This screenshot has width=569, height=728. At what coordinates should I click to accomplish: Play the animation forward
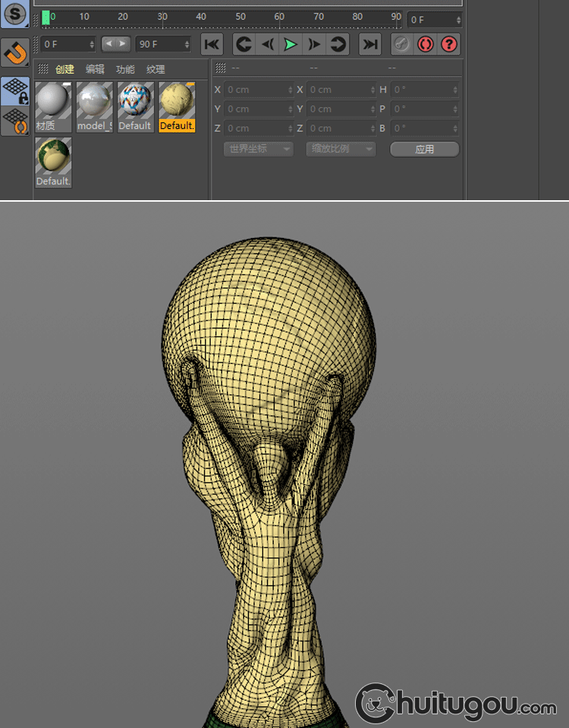(x=291, y=45)
